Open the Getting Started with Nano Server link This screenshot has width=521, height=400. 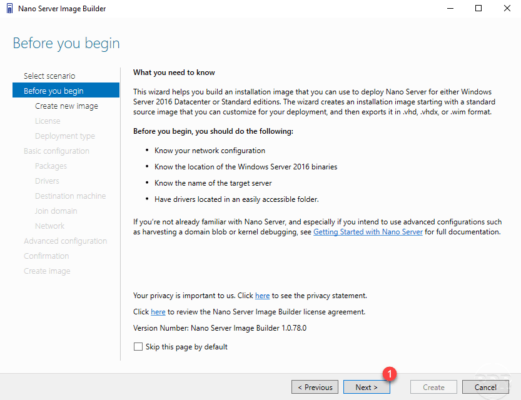coord(368,232)
